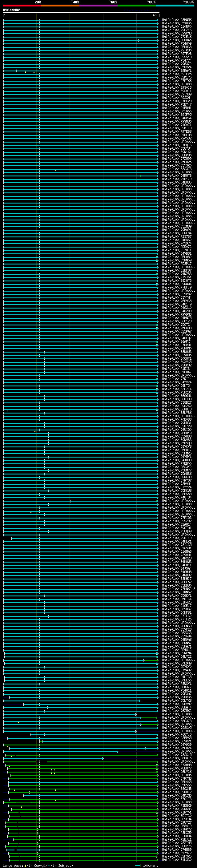Select the UniRef100_A9SSY8 label
The height and width of the screenshot is (868, 197).
(177, 57)
